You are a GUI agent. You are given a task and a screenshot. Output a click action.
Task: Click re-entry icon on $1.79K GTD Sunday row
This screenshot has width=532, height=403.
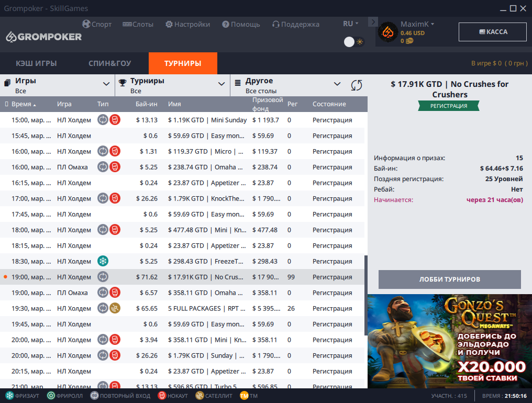103,355
